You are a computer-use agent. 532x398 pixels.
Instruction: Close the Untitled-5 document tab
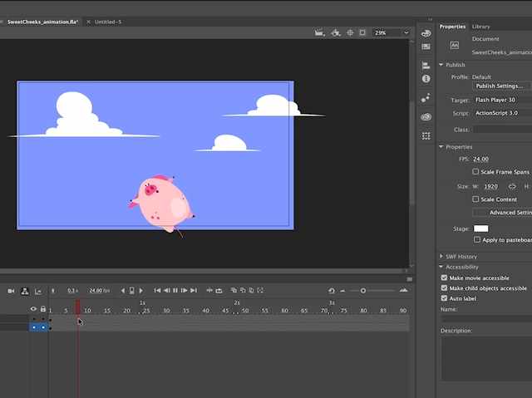pyautogui.click(x=89, y=22)
